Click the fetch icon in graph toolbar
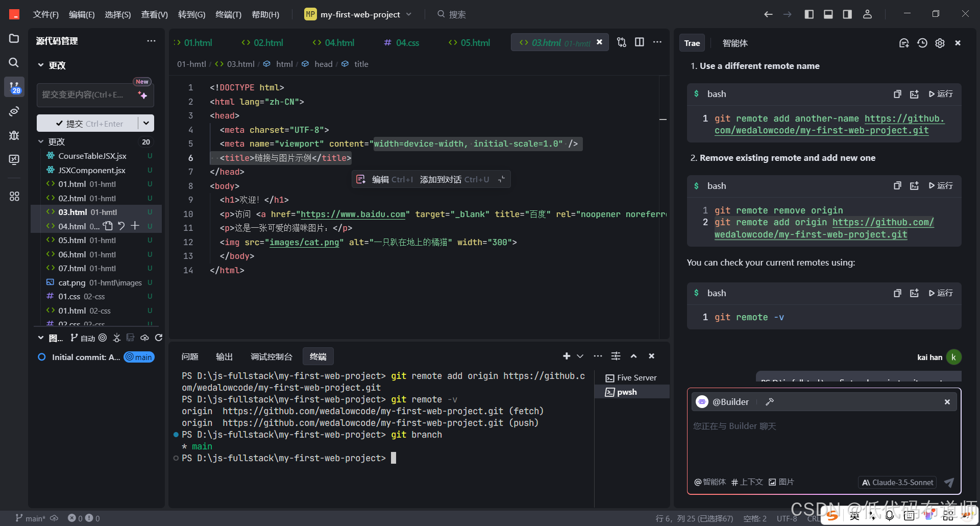 click(x=117, y=338)
